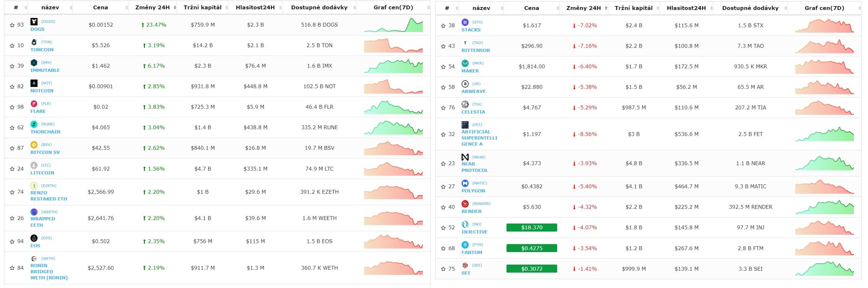
Task: Star the Maker row
Action: pos(443,67)
